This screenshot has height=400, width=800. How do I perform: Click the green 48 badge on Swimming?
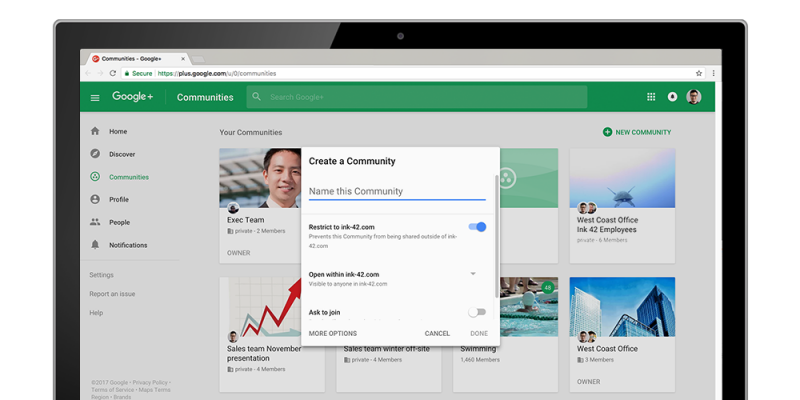point(548,288)
